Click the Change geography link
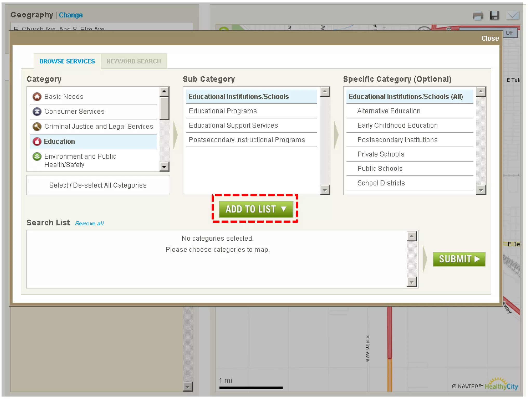 coord(71,15)
